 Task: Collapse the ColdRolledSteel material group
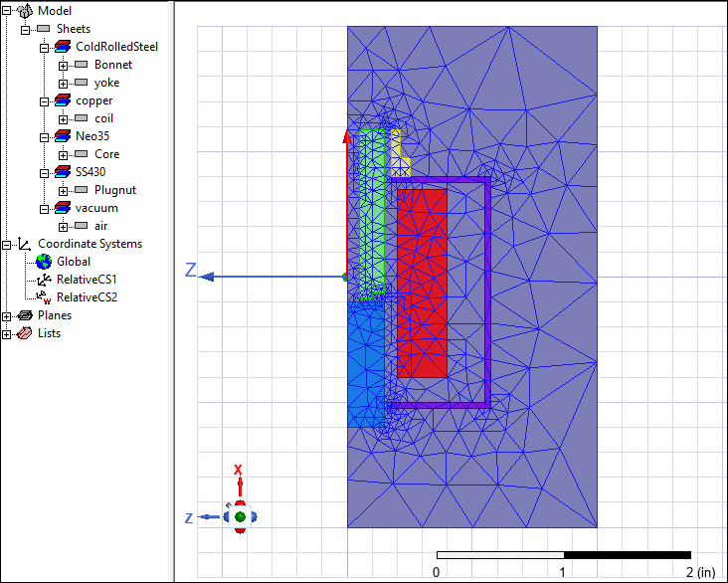[44, 48]
